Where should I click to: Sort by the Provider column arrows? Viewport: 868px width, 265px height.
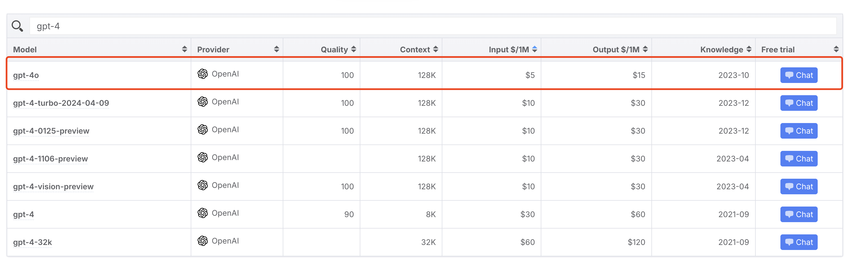(276, 49)
